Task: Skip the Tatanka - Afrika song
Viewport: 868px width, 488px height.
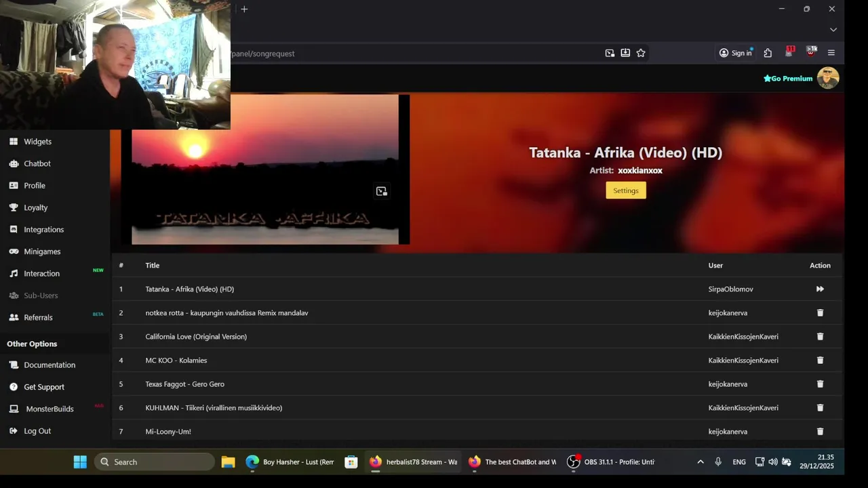Action: click(820, 289)
